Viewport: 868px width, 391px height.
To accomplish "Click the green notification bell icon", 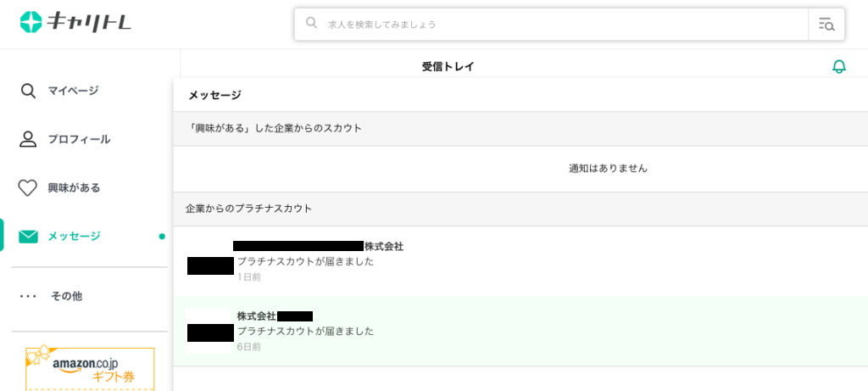I will (x=839, y=67).
